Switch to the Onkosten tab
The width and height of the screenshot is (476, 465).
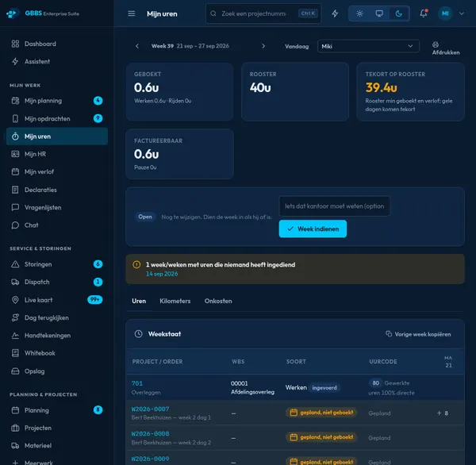(218, 301)
